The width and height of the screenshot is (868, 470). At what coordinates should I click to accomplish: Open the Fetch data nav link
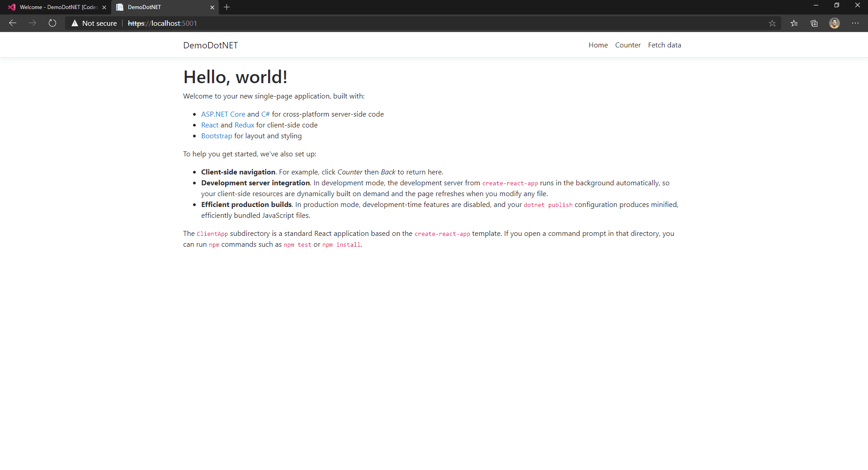tap(665, 45)
